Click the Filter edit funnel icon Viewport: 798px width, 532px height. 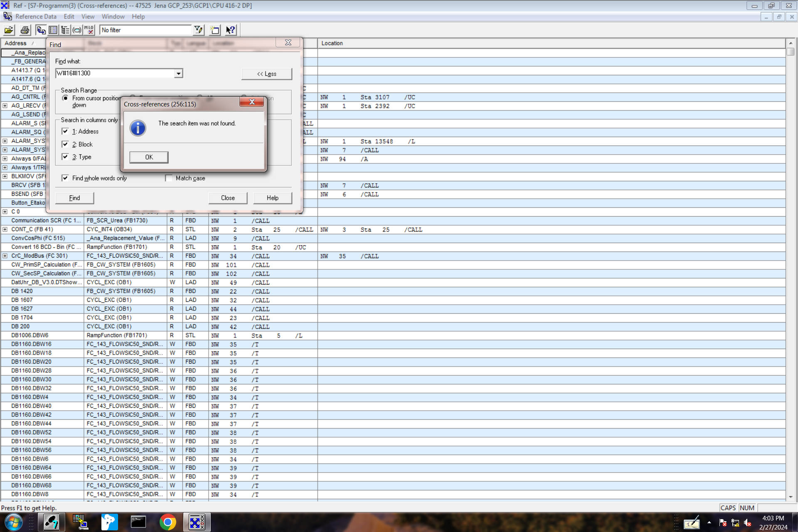click(199, 30)
